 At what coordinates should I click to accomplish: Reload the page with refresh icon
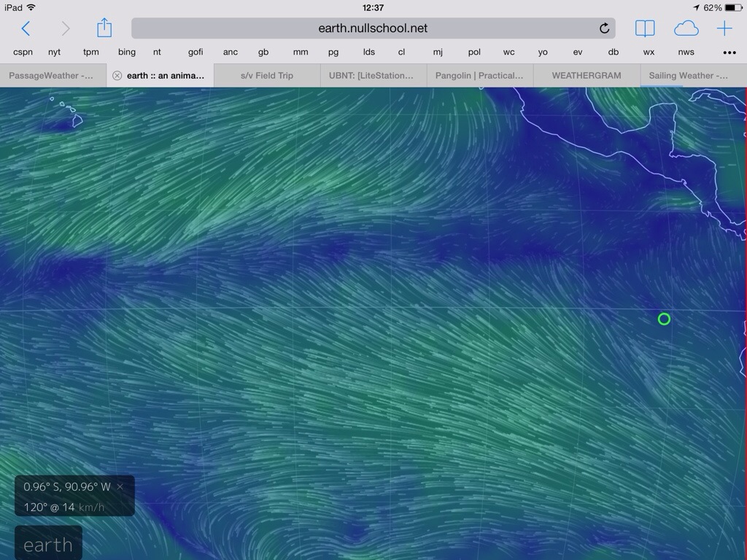point(604,28)
